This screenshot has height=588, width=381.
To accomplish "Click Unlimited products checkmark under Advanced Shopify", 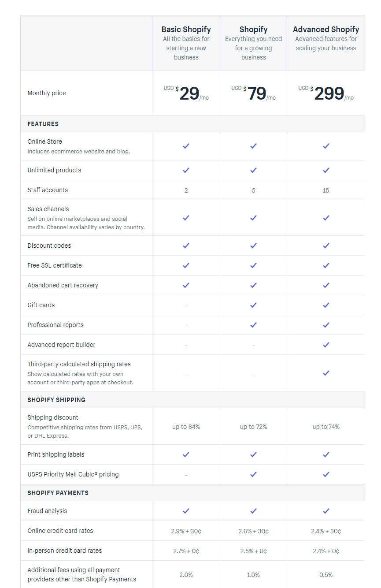I will (x=326, y=170).
